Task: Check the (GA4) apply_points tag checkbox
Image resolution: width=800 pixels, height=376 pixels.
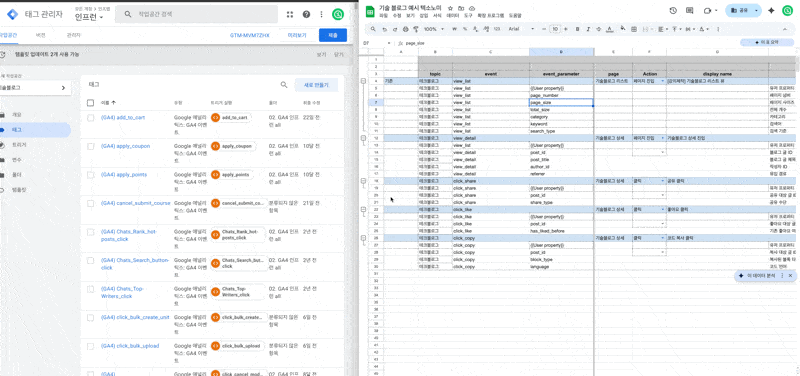Action: 90,174
